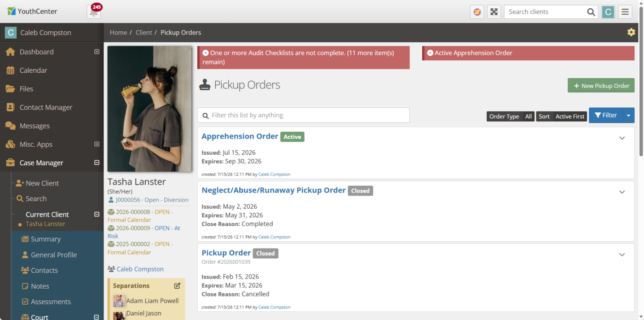Image resolution: width=644 pixels, height=320 pixels.
Task: Collapse the Current Client section
Action: click(97, 214)
